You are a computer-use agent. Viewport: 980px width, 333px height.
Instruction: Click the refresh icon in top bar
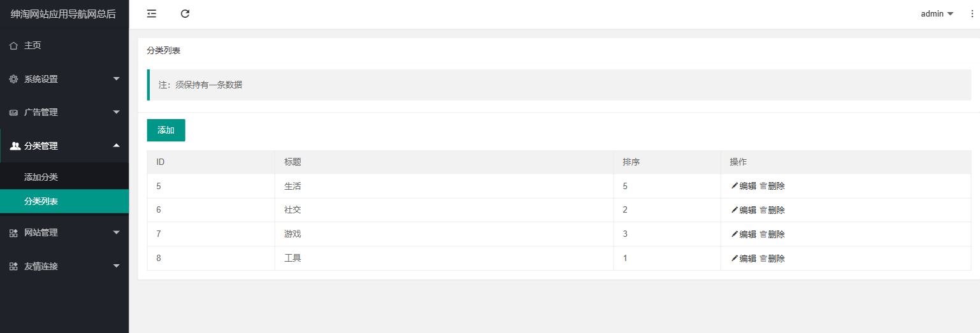pos(185,14)
